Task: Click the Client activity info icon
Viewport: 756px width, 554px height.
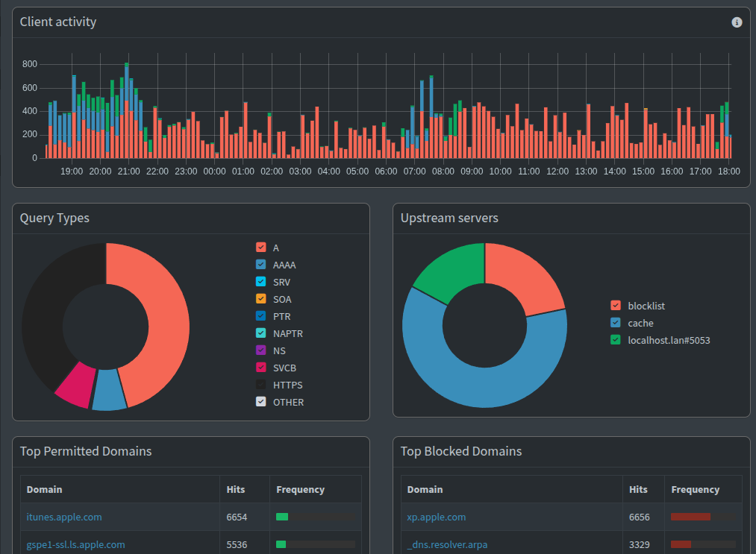Action: pyautogui.click(x=737, y=22)
